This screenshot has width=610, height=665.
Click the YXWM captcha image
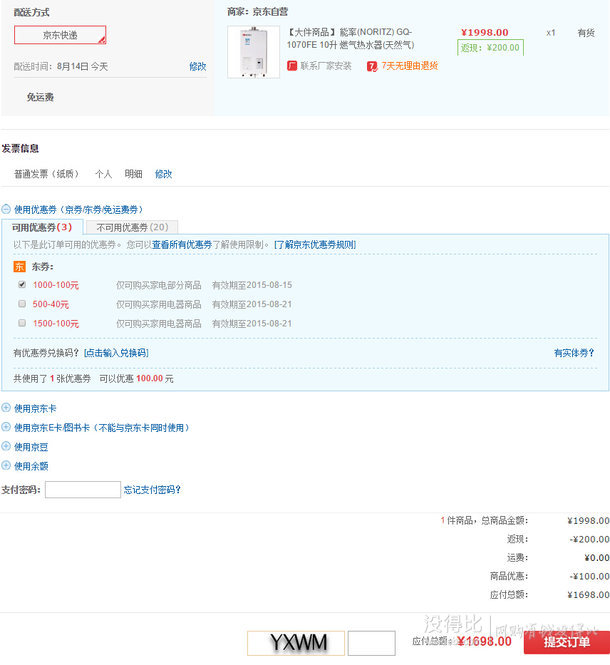pyautogui.click(x=296, y=643)
